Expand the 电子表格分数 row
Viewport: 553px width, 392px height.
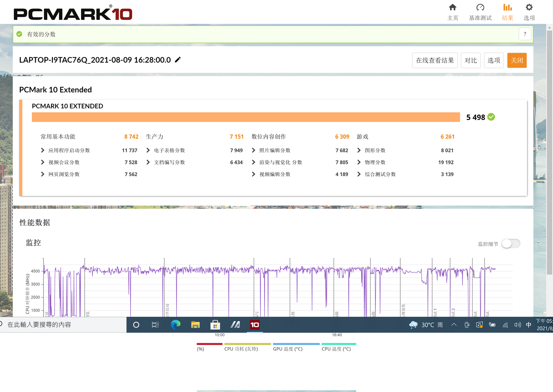[148, 150]
